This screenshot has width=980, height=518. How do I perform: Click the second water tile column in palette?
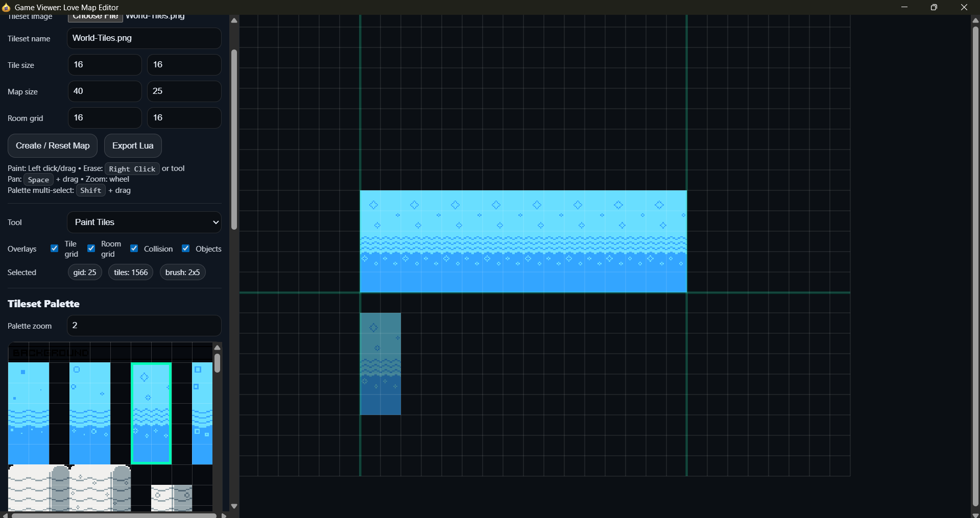click(x=89, y=413)
